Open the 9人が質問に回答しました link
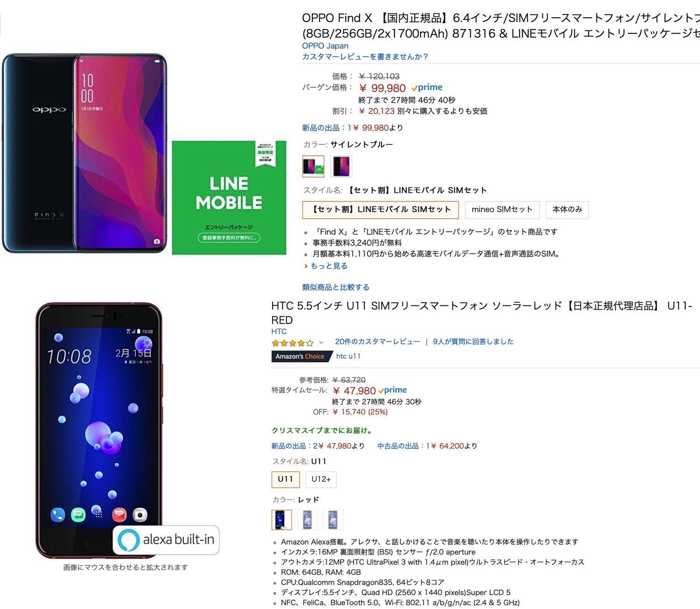The image size is (700, 609). click(x=473, y=342)
